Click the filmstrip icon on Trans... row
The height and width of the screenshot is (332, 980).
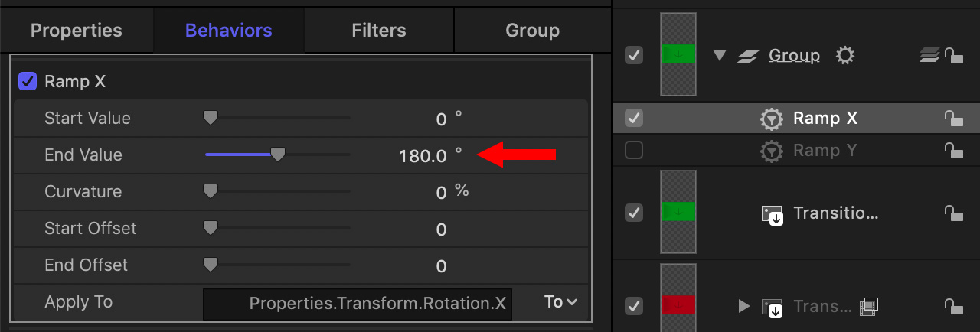(869, 307)
